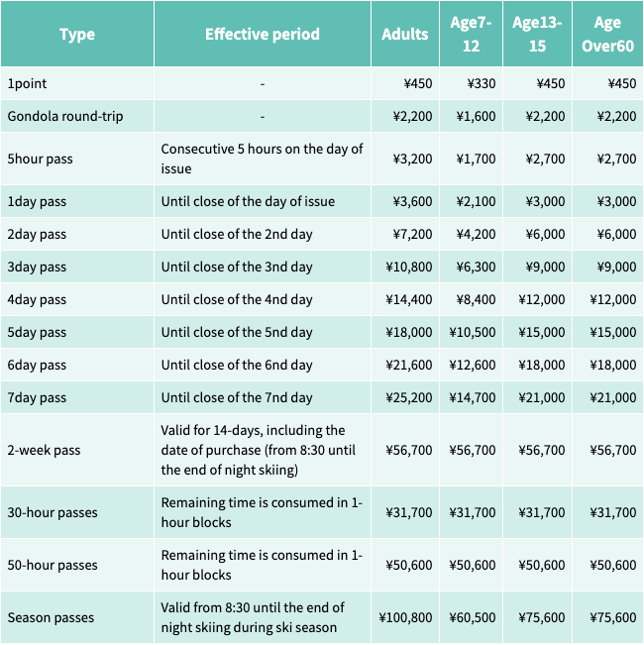Select the 30-hour passes row label
The width and height of the screenshot is (644, 645).
coord(53,512)
